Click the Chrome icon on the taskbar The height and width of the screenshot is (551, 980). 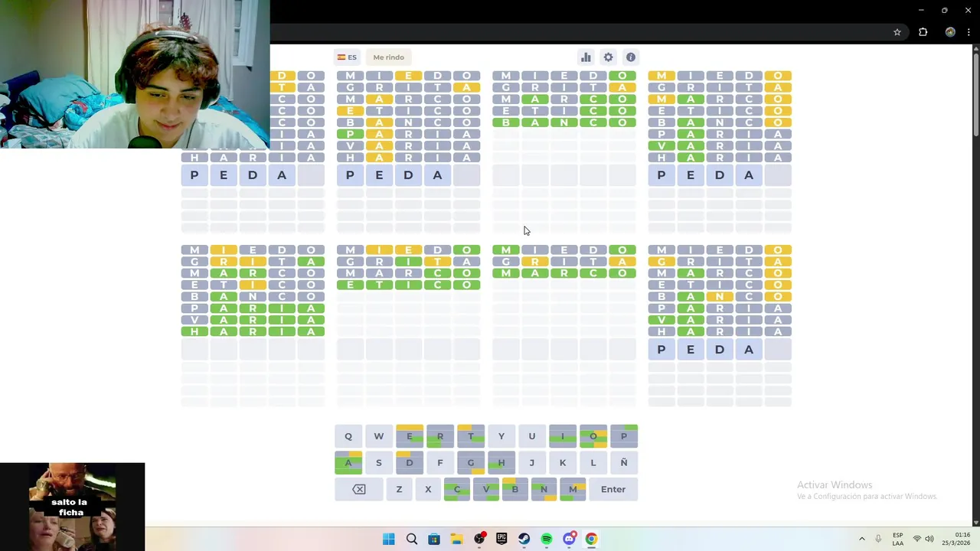[x=591, y=540]
